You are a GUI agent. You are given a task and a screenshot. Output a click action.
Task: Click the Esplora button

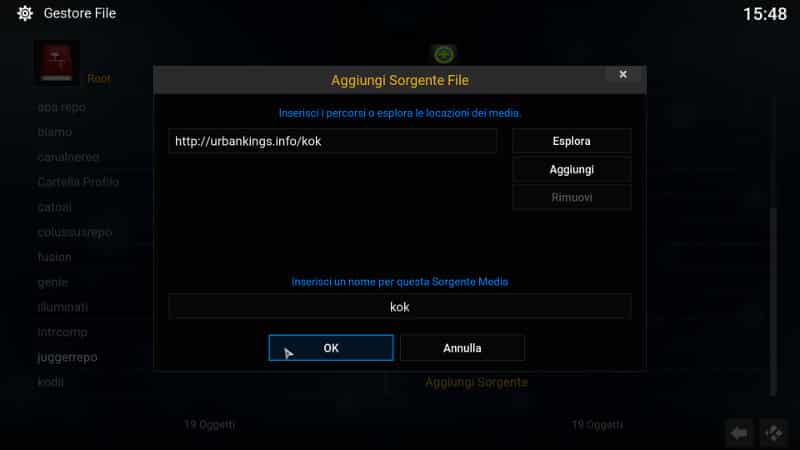(571, 141)
